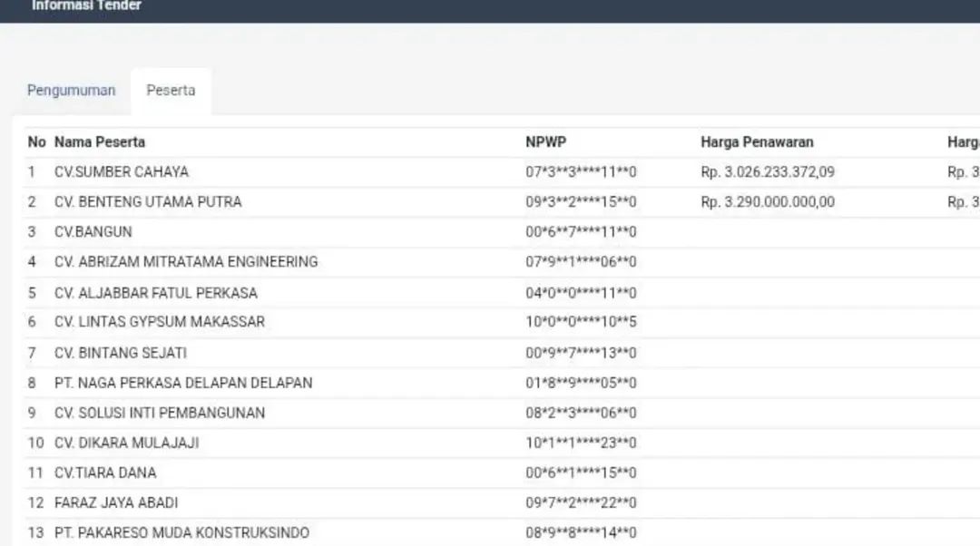Click NPWP value 07*3**3****11**0
The image size is (980, 546).
click(581, 171)
